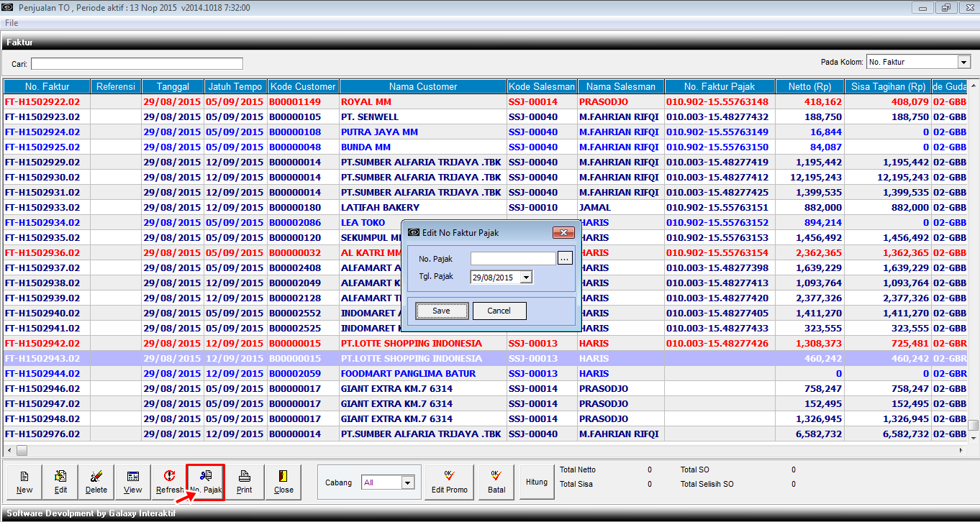Click the Batal icon button

496,482
